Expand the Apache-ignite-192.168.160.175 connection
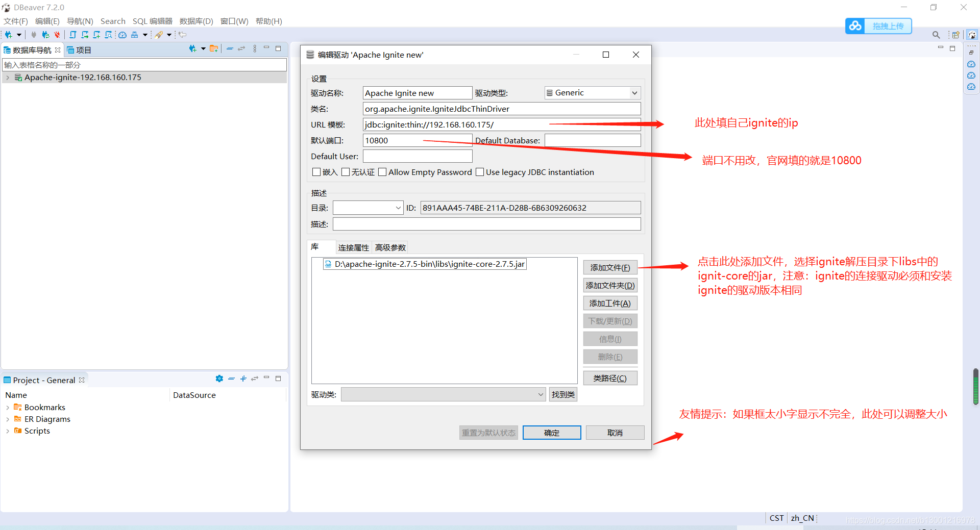 (8, 77)
